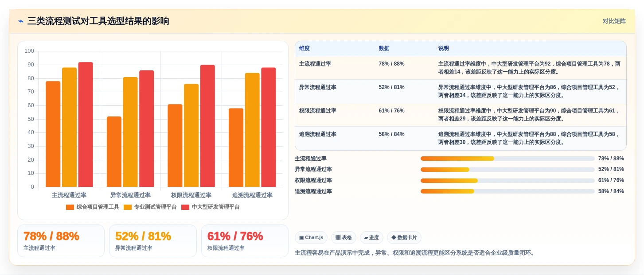This screenshot has width=644, height=275.
Task: Click table value 52% / 81%
Action: click(x=392, y=87)
